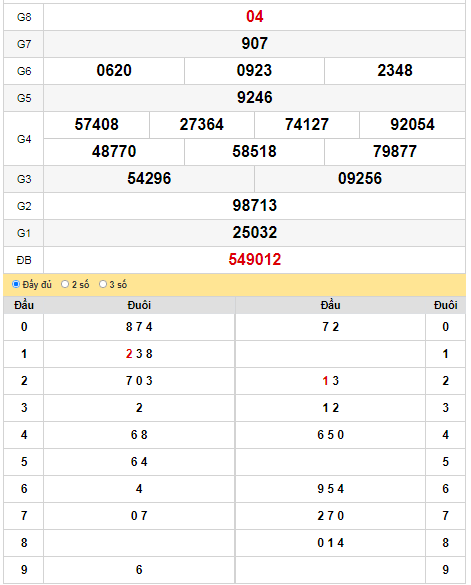The height and width of the screenshot is (585, 471).
Task: Click the G3 number 54296
Action: 149,179
